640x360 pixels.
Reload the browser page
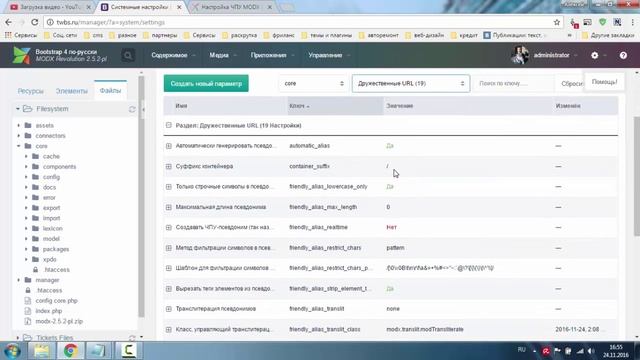pos(35,22)
